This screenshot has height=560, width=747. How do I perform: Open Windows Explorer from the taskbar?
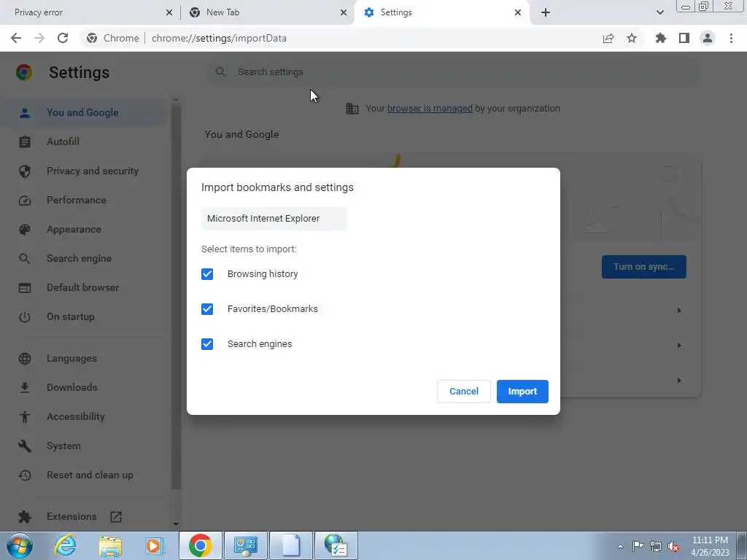point(110,545)
